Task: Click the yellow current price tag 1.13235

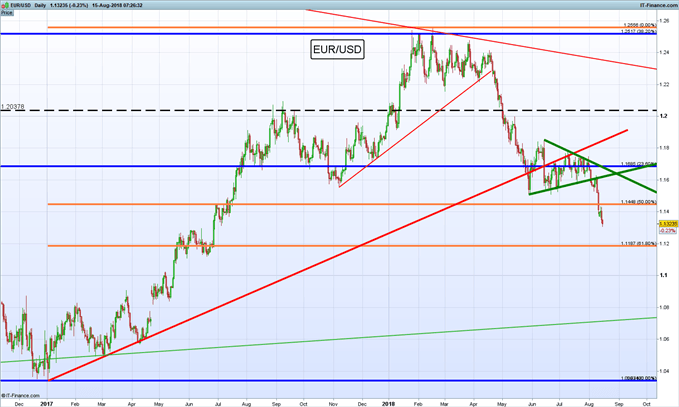Action: click(668, 224)
